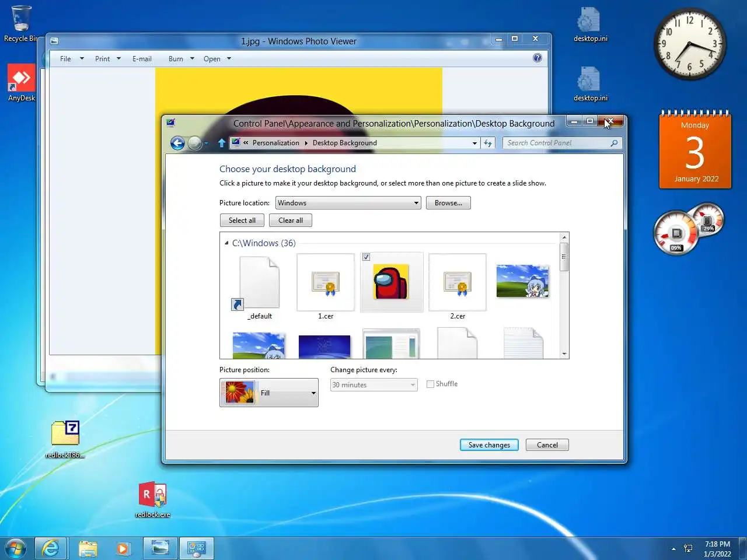Select the upper desktop.ini file icon
The height and width of the screenshot is (560, 747).
(590, 24)
